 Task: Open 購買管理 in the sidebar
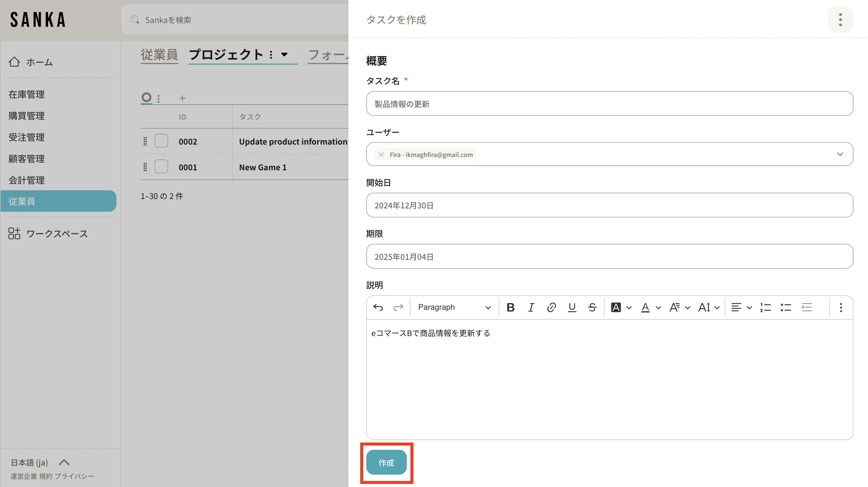tap(27, 116)
